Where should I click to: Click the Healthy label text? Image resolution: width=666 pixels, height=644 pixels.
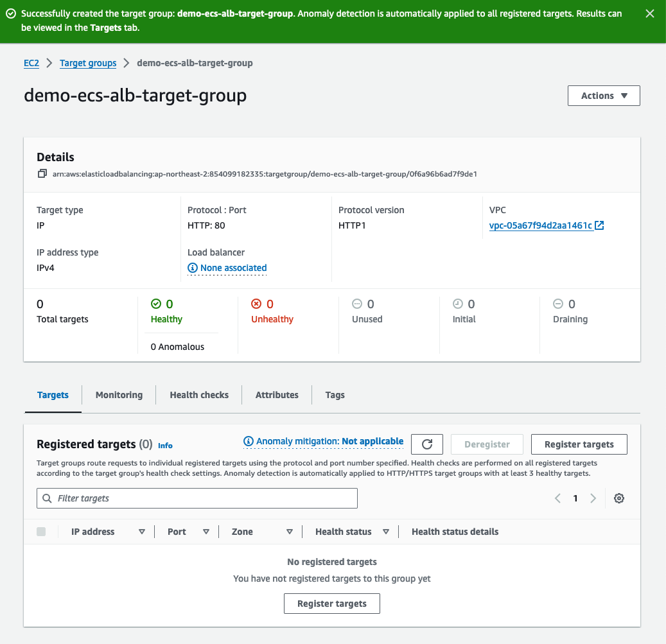coord(166,319)
